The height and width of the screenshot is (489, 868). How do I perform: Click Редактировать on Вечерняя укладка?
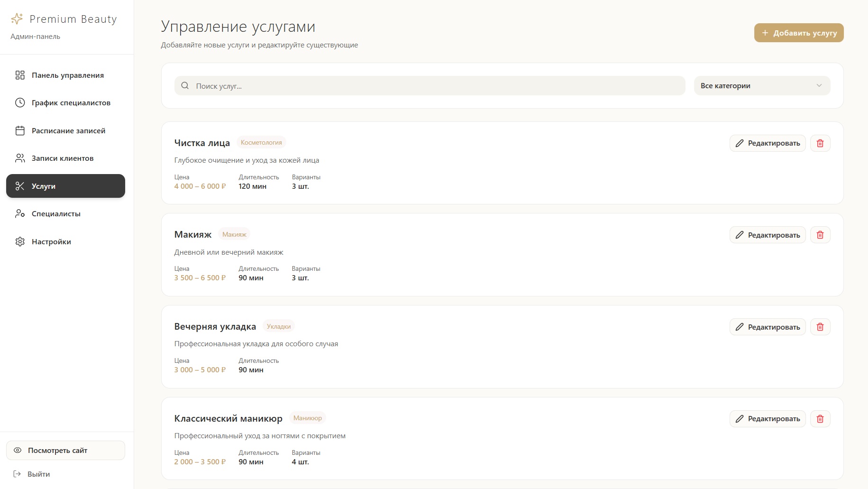pos(767,326)
